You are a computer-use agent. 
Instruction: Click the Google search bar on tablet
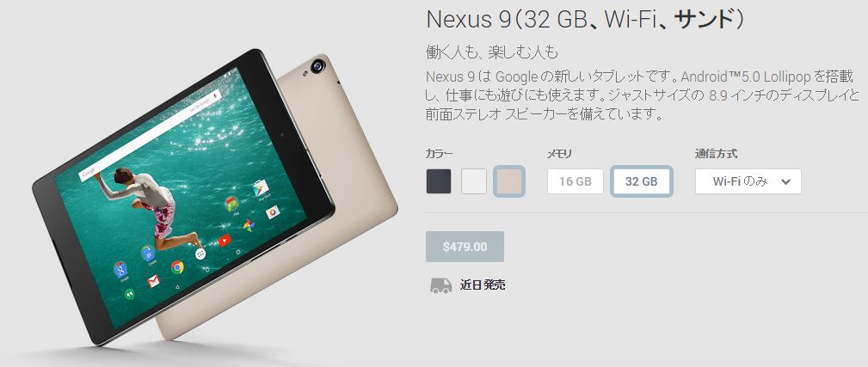(x=151, y=137)
